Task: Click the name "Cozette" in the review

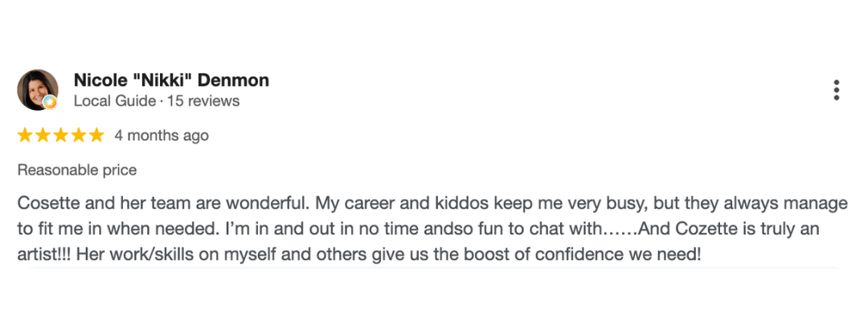Action: (707, 229)
